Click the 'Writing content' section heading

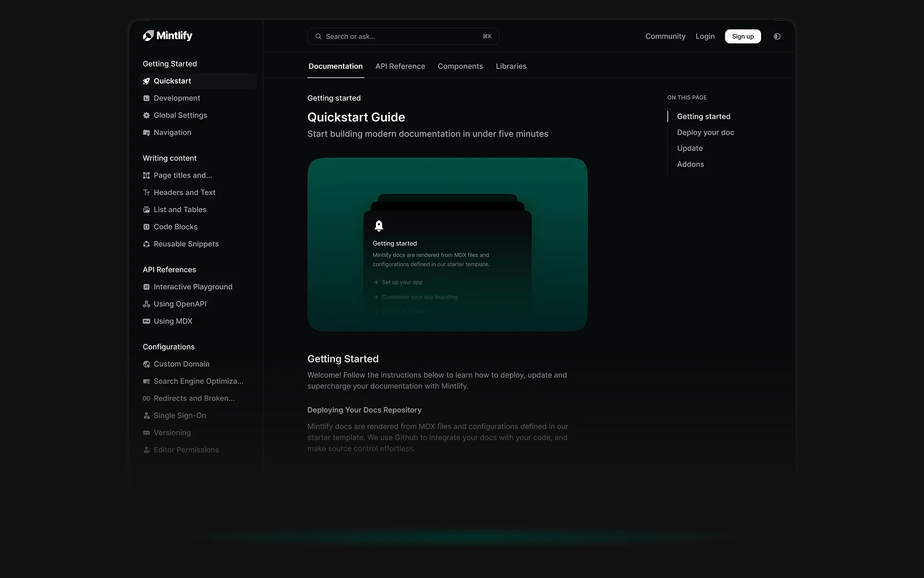[x=169, y=158]
